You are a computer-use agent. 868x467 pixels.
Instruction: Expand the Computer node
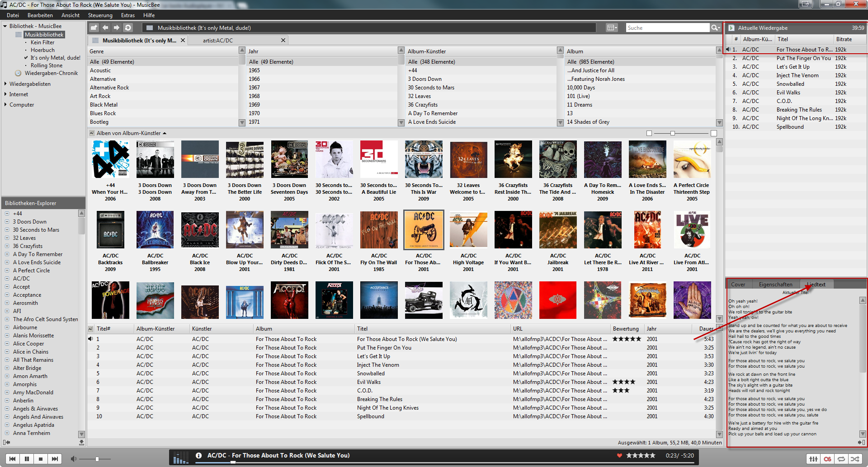[5, 104]
